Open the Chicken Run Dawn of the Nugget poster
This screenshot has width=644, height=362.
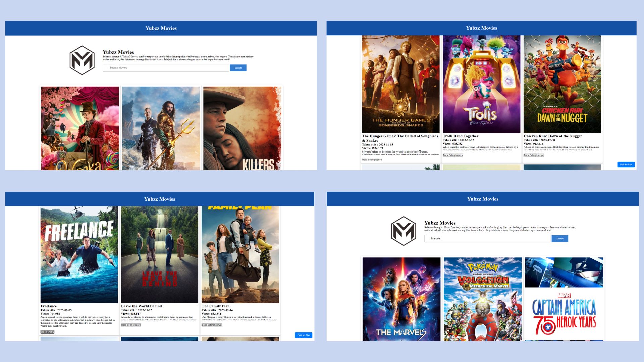562,84
